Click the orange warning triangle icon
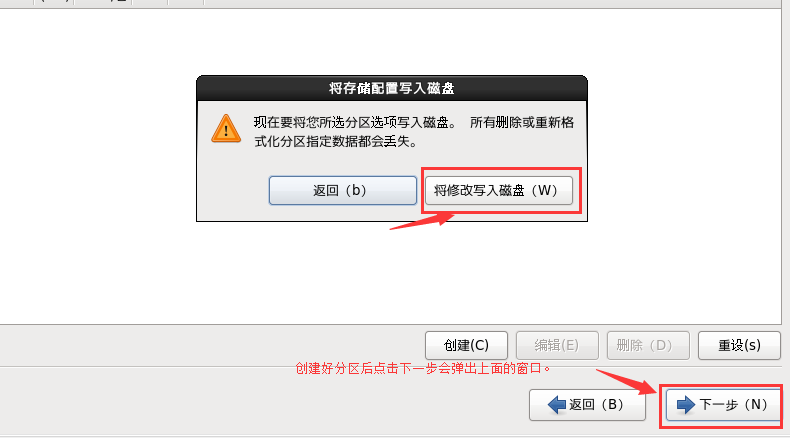 226,129
